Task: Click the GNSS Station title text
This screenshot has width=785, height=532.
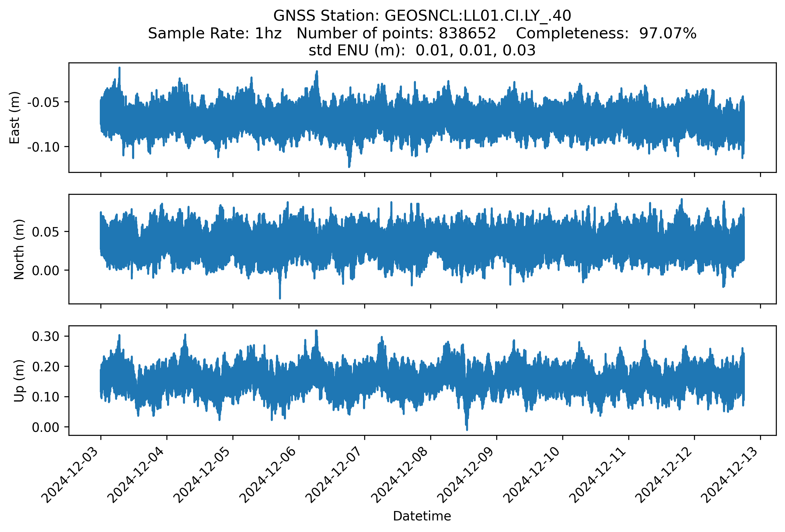Action: pos(422,16)
